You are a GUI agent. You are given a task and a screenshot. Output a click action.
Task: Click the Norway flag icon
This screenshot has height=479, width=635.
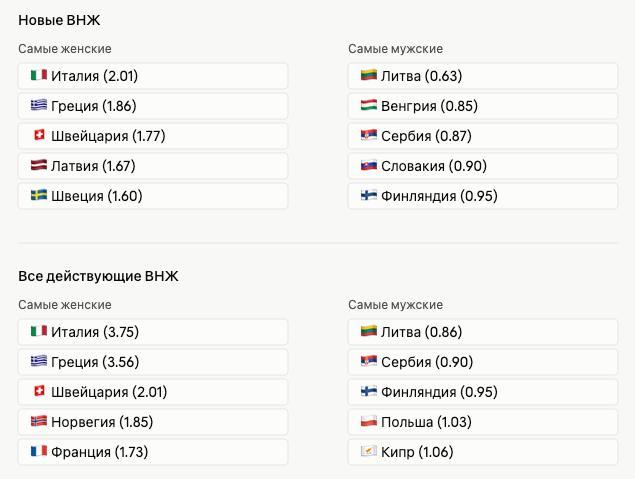(x=39, y=421)
